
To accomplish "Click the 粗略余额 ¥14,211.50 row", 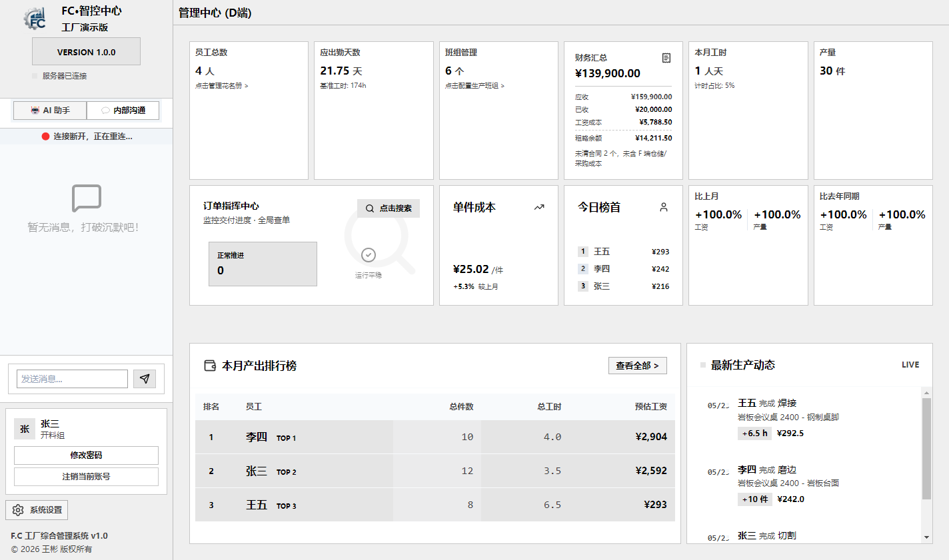I will (x=623, y=139).
